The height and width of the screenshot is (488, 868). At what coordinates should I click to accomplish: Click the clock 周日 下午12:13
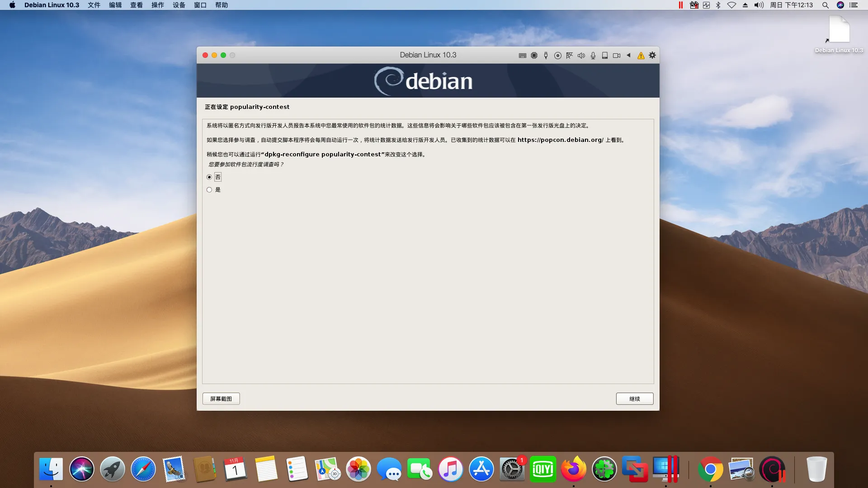pos(791,5)
